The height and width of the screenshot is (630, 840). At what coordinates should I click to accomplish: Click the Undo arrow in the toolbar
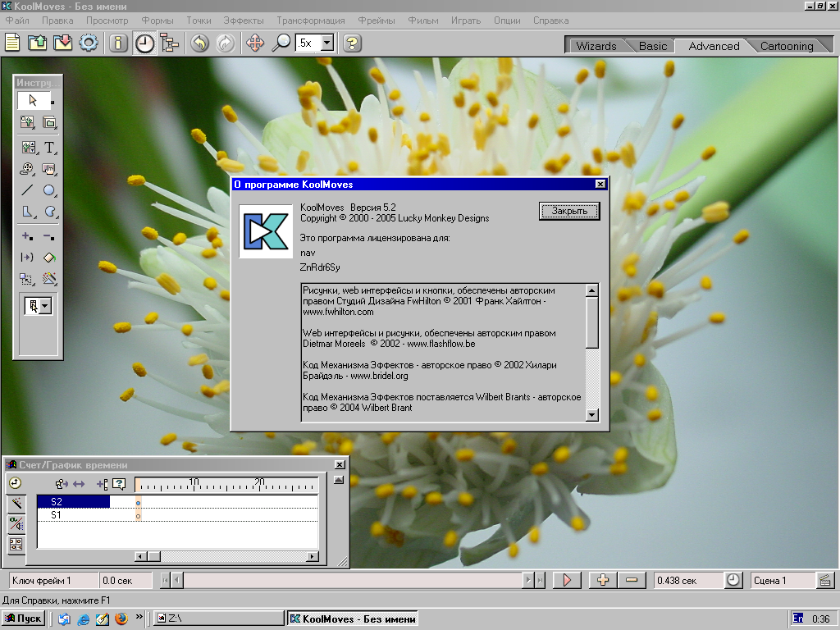click(199, 43)
